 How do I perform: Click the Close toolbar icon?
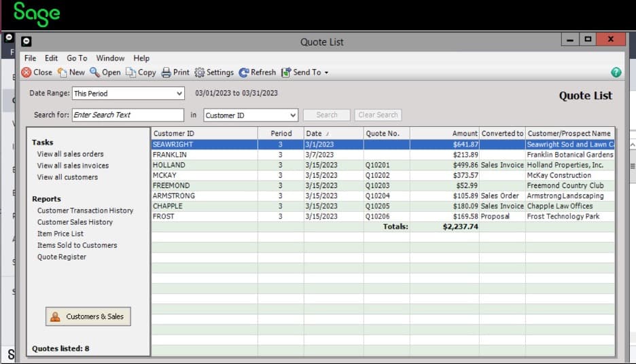pos(26,73)
